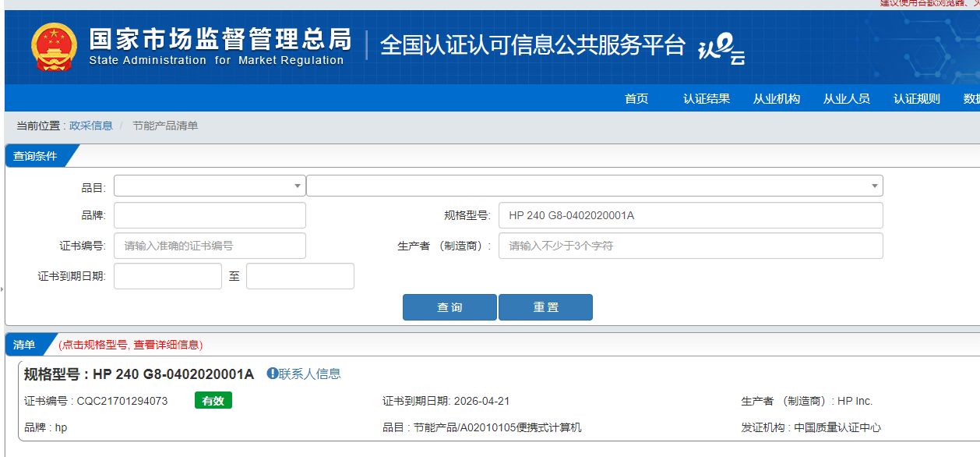
Task: Click certificate number CQC21701294073
Action: pyautogui.click(x=122, y=401)
